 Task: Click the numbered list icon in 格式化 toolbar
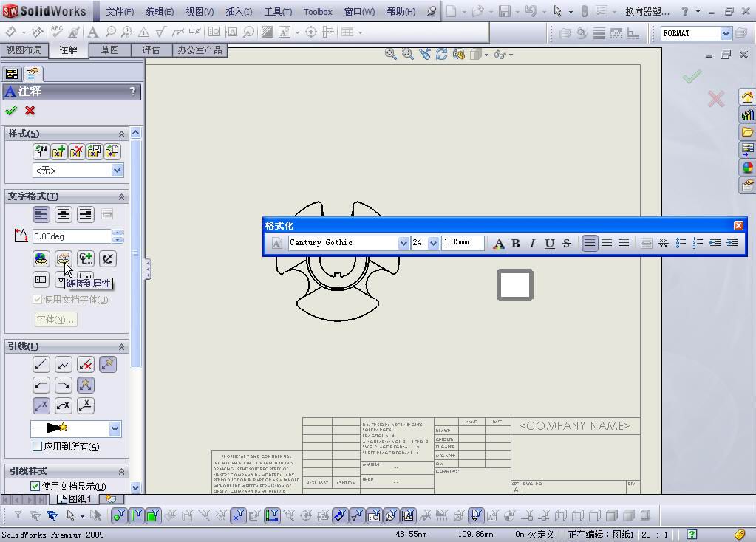point(698,243)
